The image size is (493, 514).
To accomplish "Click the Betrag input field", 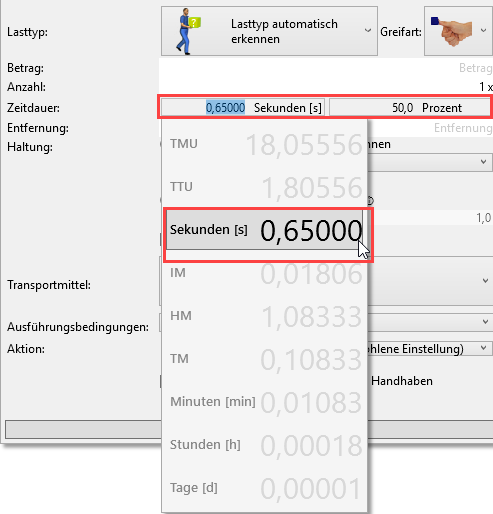I will (326, 68).
